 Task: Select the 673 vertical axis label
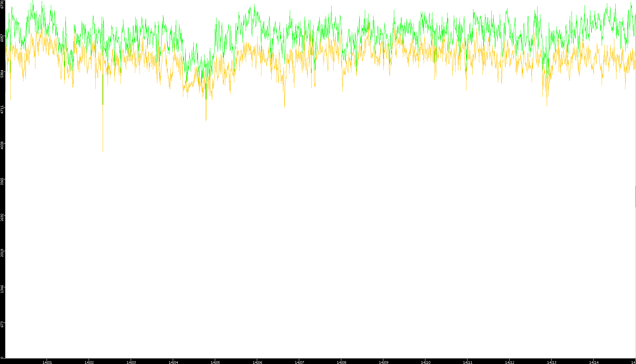[2, 324]
